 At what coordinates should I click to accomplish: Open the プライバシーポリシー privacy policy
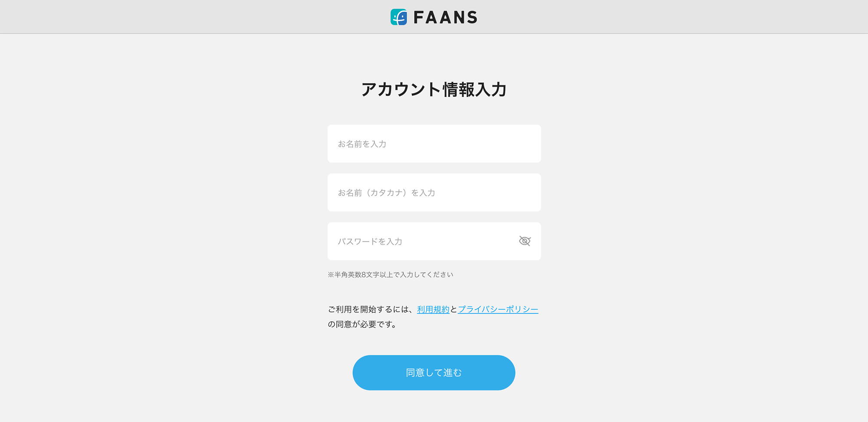coord(498,309)
